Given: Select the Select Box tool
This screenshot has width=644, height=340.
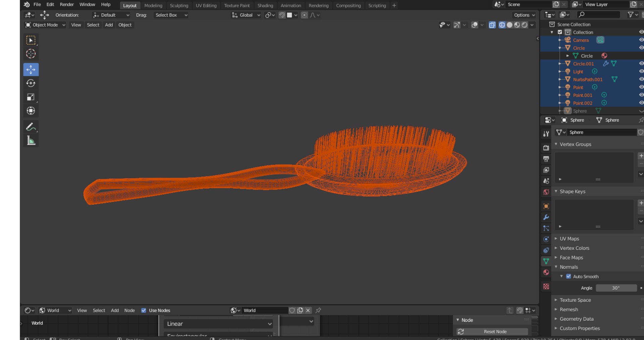Looking at the screenshot, I should tap(31, 40).
